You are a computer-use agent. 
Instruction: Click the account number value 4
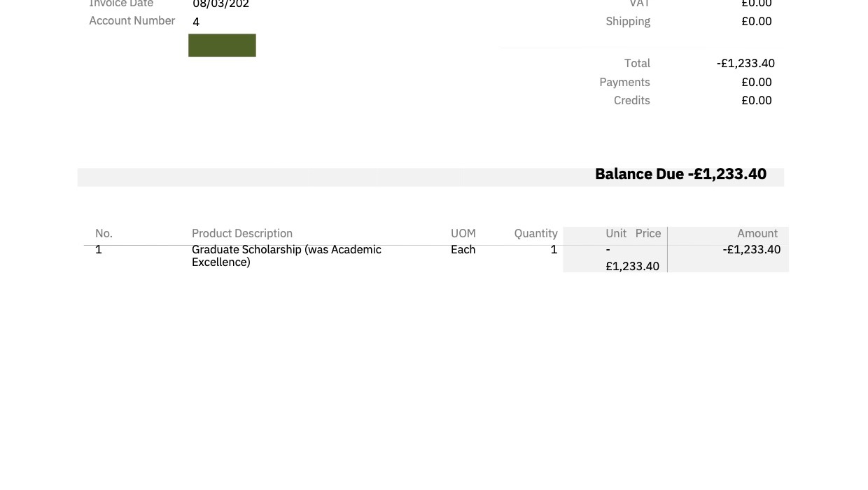(196, 22)
